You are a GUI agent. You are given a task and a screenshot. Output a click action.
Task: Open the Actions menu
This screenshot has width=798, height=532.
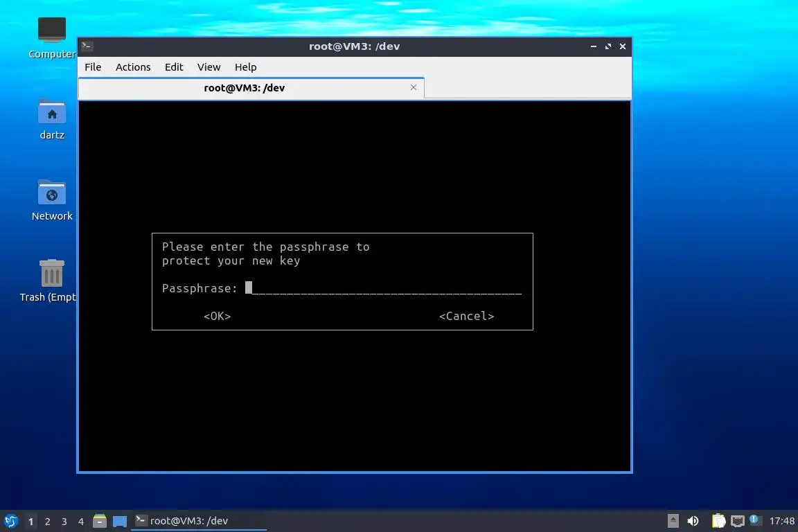(x=133, y=67)
